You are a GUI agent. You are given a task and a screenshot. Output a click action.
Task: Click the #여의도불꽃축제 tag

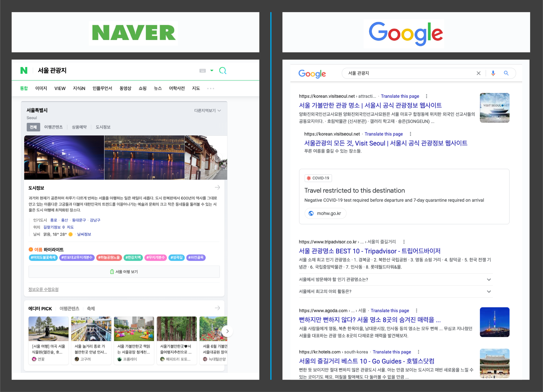tap(43, 257)
